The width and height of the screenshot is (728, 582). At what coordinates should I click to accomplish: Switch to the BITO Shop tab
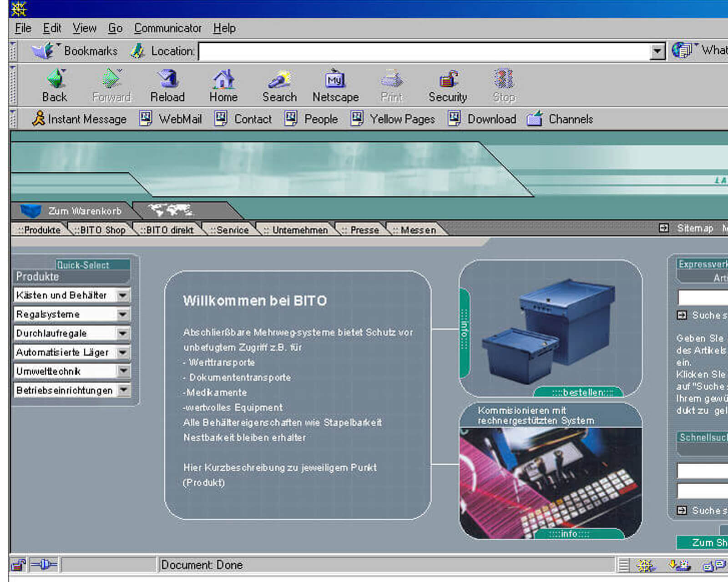tap(102, 230)
